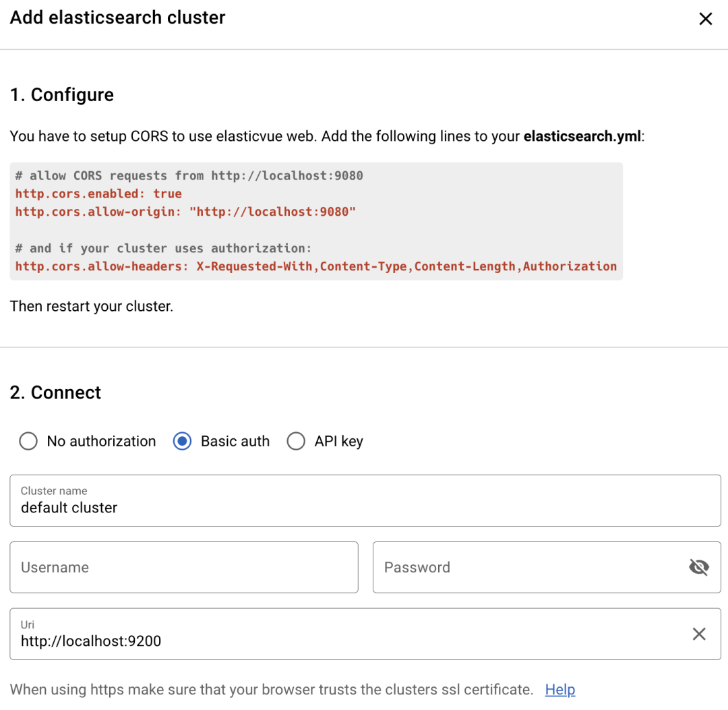Close the Add elasticsearch cluster dialog
728x710 pixels.
click(x=705, y=19)
